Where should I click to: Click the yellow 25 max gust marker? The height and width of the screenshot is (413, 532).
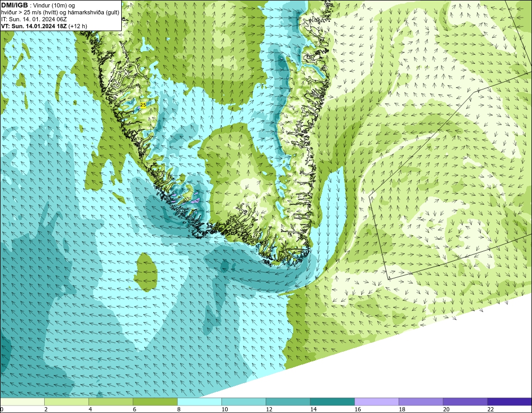tap(143, 105)
